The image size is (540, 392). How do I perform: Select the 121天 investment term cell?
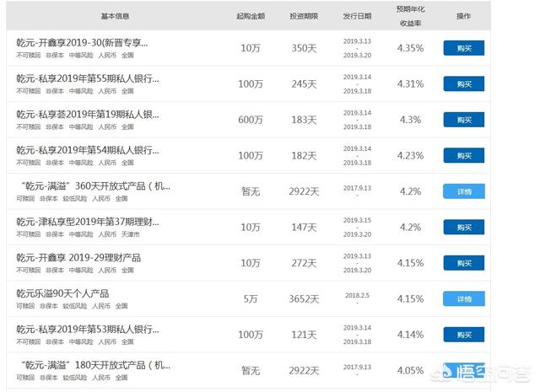point(304,335)
